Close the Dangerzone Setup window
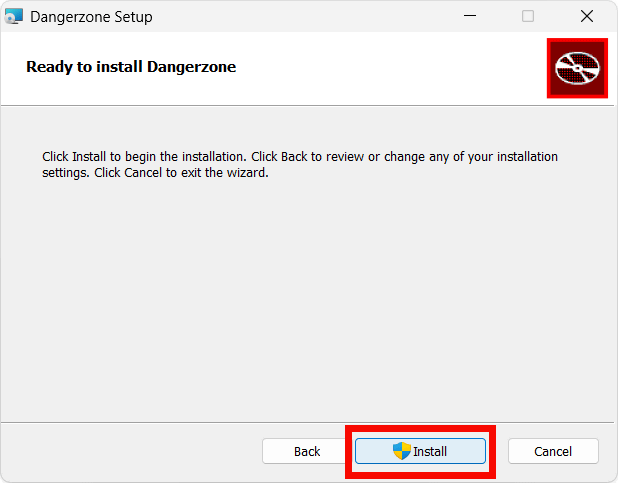This screenshot has width=618, height=483. pyautogui.click(x=586, y=17)
